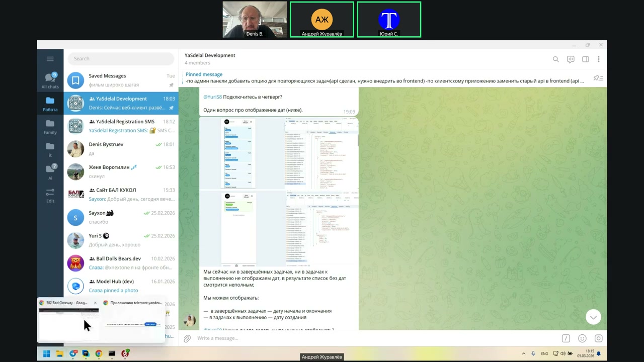Click the chat search input field

tap(121, 59)
